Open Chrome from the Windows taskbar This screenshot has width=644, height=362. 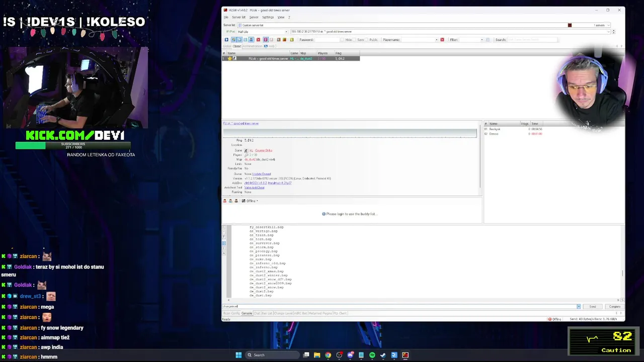tap(328, 355)
